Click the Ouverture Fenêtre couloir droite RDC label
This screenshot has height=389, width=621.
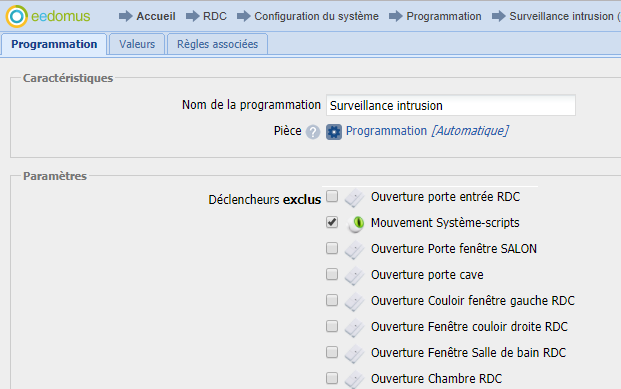(x=469, y=327)
